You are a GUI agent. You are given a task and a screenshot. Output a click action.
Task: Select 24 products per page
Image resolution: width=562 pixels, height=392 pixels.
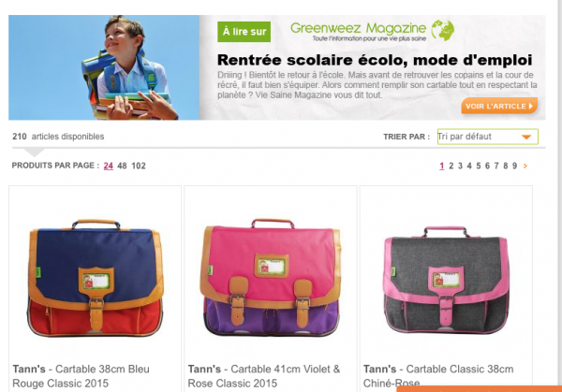coord(109,166)
